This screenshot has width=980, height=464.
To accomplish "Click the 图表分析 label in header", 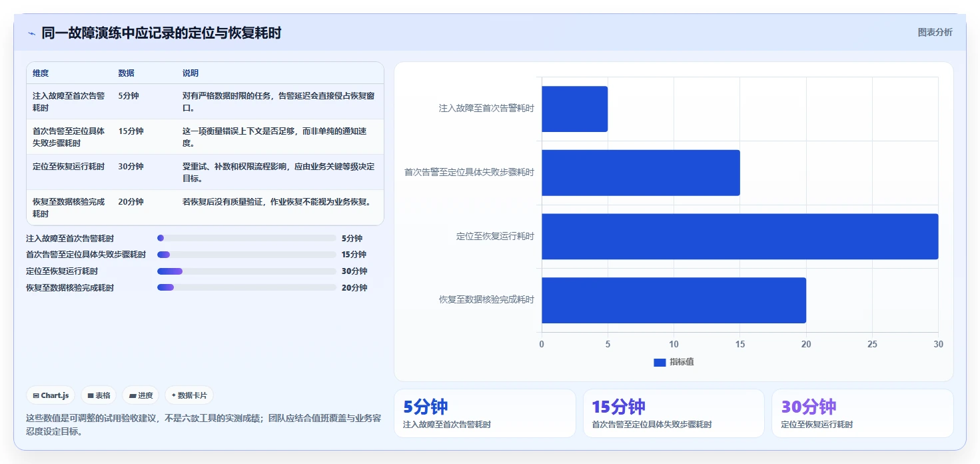I will pyautogui.click(x=935, y=33).
